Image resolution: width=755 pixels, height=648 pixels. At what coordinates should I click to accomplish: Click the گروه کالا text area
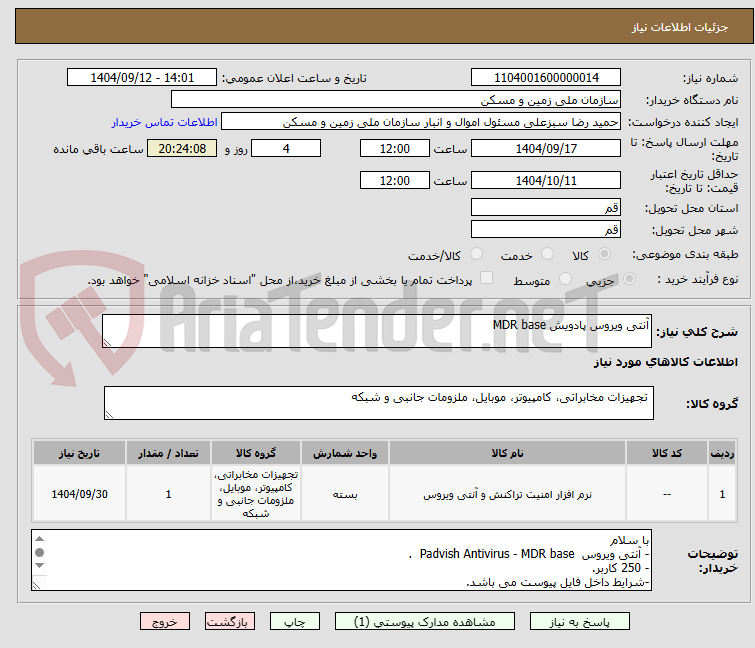coord(379,403)
